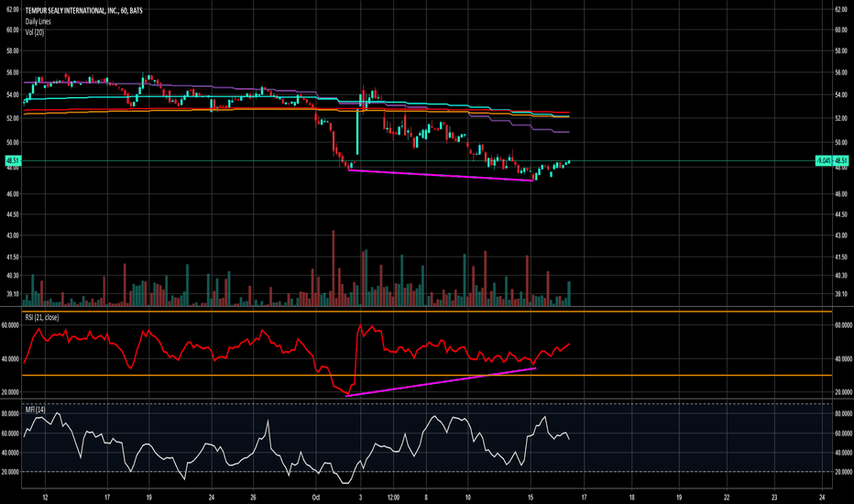Viewport: 854px width, 504px height.
Task: Click the date 15 on time axis
Action: click(531, 497)
